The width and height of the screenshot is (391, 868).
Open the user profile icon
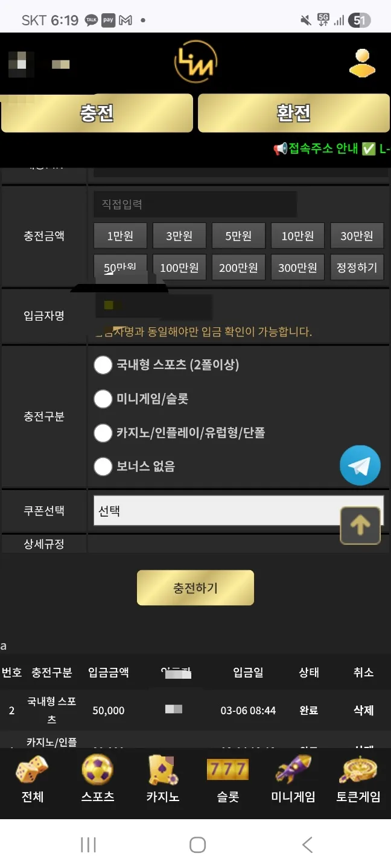point(362,62)
